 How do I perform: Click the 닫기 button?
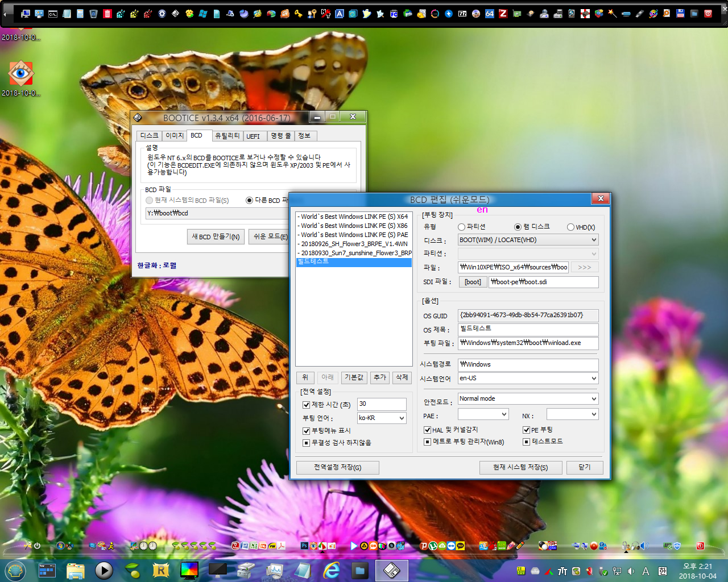point(585,467)
